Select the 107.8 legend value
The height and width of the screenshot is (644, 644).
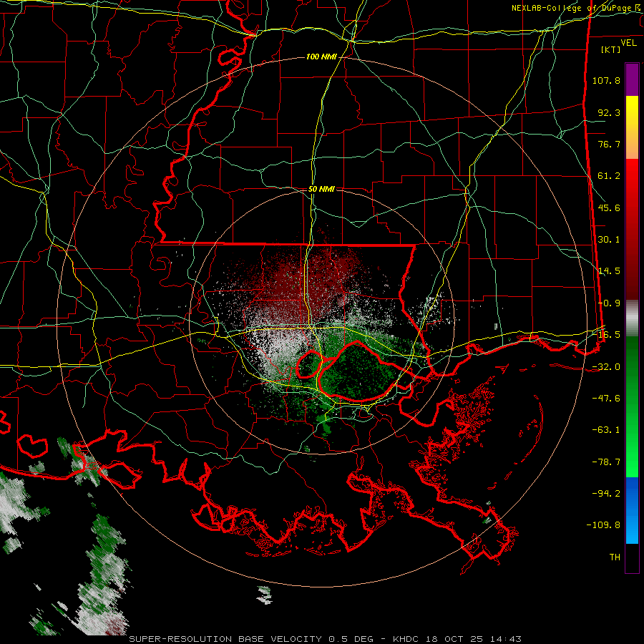coord(606,80)
